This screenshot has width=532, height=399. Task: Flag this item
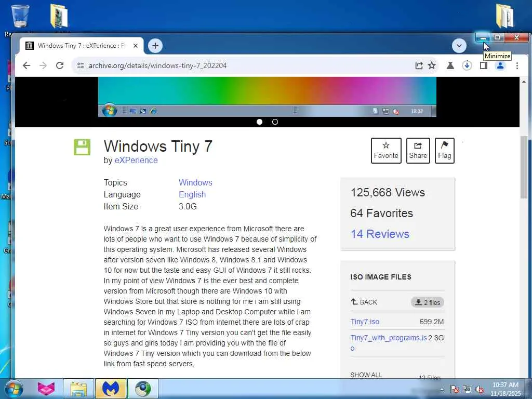tap(445, 150)
